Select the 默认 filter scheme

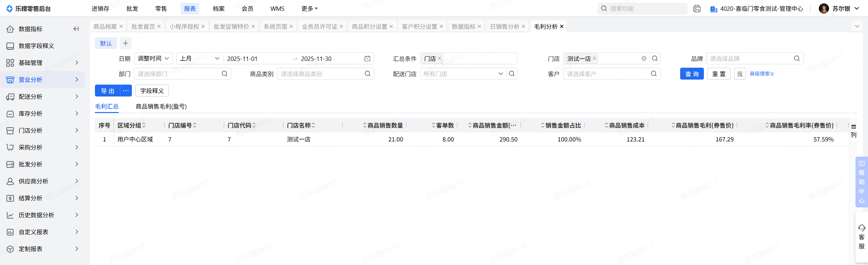(x=106, y=43)
